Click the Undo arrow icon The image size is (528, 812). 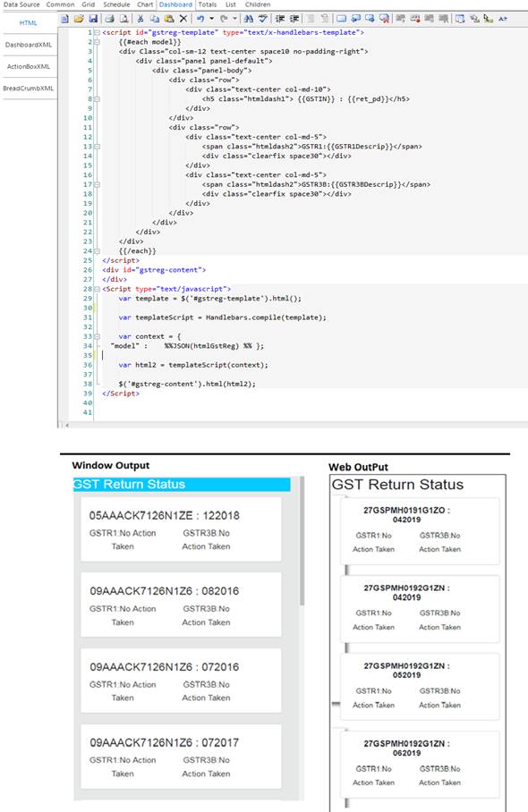(x=200, y=19)
